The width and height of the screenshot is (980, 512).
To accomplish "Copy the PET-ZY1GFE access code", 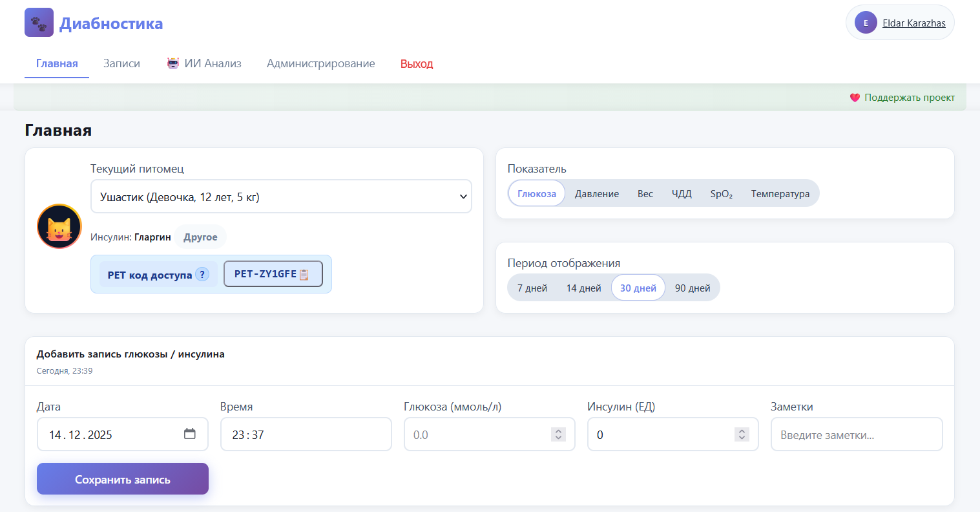I will (x=273, y=274).
